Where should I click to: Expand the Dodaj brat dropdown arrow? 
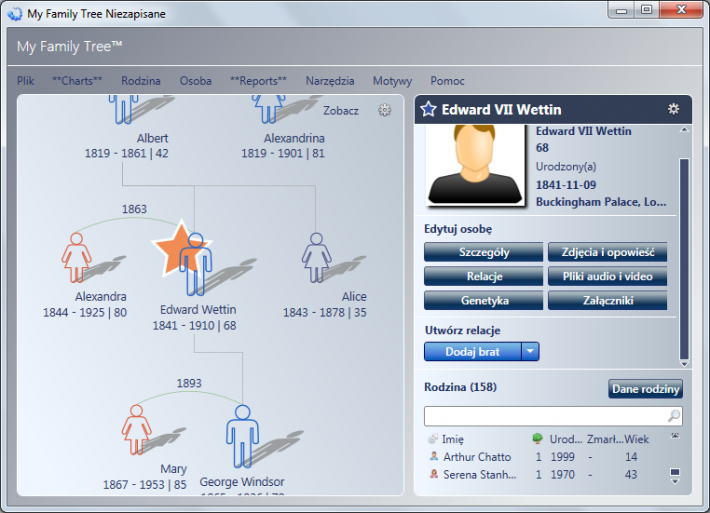pos(530,351)
